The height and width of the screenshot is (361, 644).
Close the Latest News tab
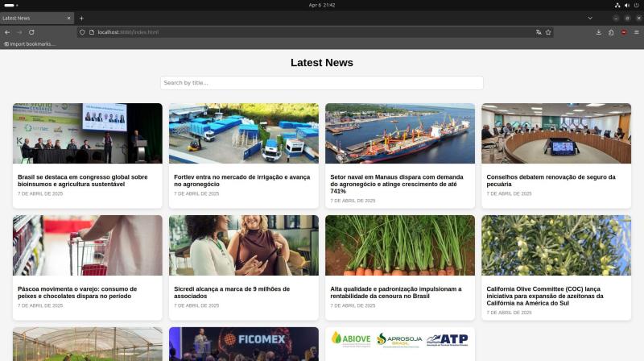point(68,18)
